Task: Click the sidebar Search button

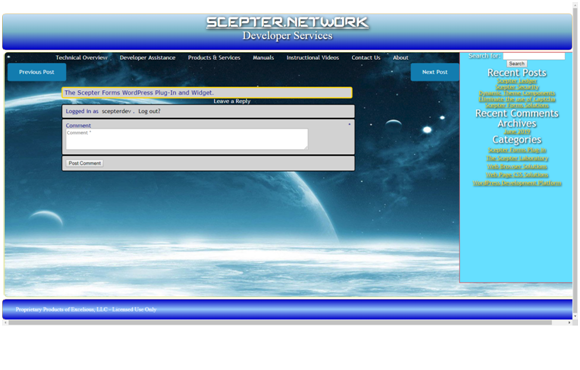Action: (517, 64)
